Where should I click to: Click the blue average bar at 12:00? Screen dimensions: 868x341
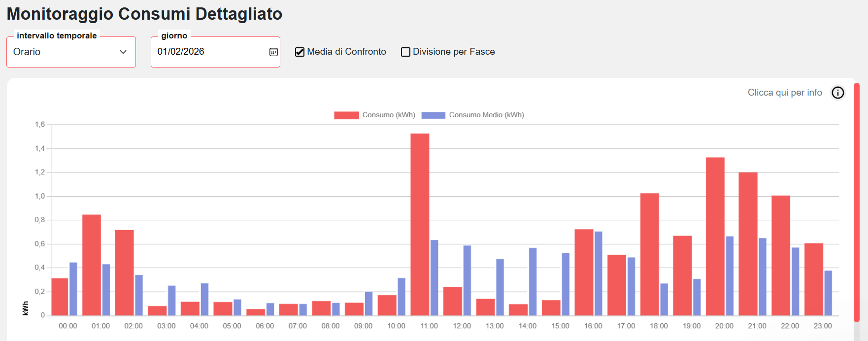[x=467, y=280]
